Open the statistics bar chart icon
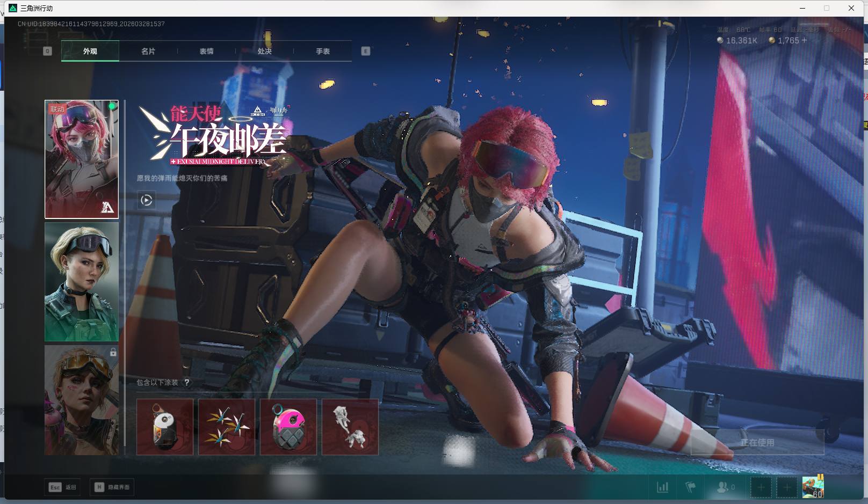 point(663,487)
